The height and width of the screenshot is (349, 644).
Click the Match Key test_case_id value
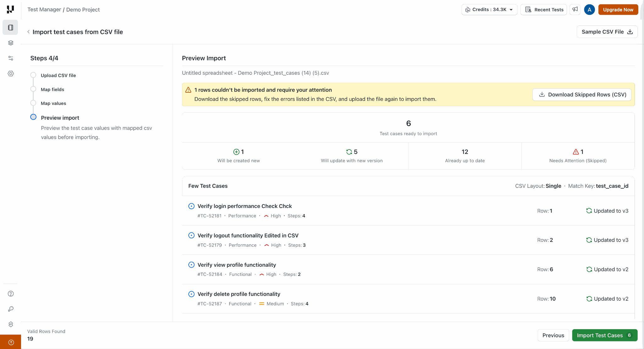point(612,186)
